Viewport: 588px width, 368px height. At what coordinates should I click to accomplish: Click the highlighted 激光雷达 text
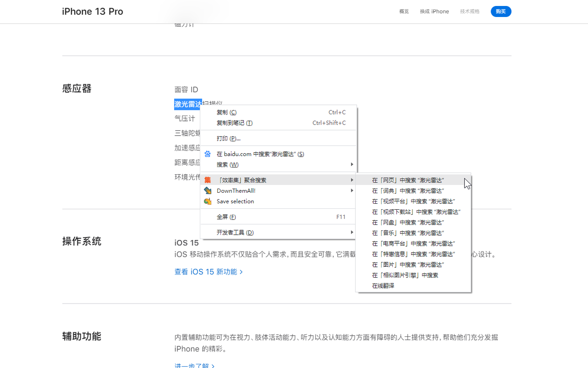[x=187, y=104]
